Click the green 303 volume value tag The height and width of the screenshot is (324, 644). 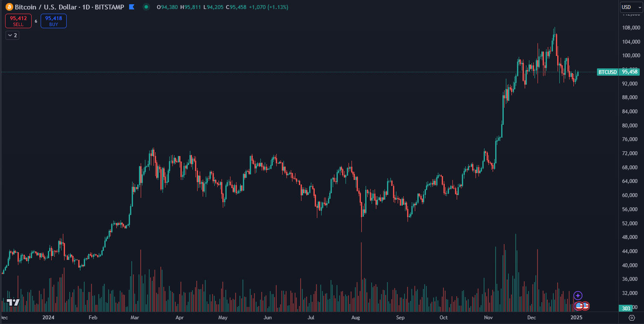coord(626,308)
